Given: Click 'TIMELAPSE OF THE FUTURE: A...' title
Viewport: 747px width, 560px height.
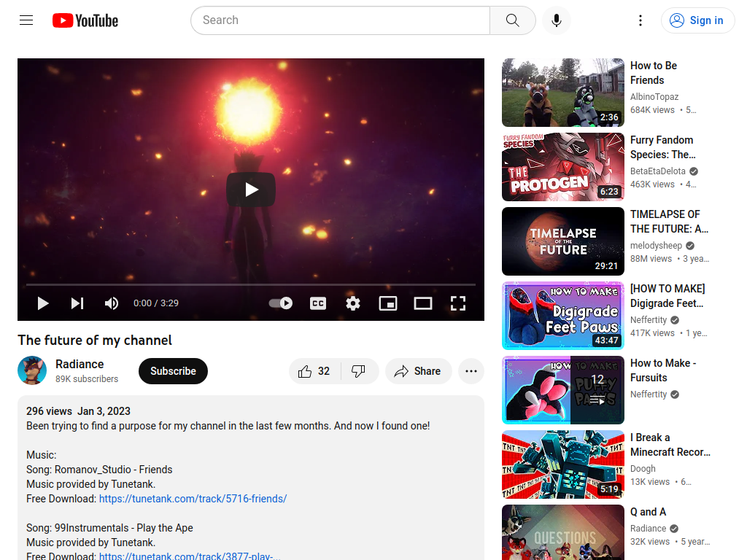Looking at the screenshot, I should pyautogui.click(x=670, y=222).
